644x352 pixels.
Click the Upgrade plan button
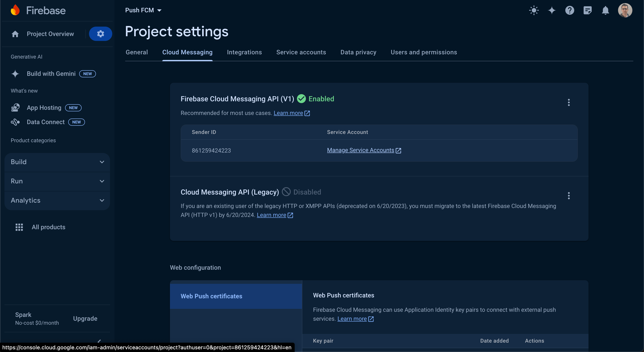(85, 318)
